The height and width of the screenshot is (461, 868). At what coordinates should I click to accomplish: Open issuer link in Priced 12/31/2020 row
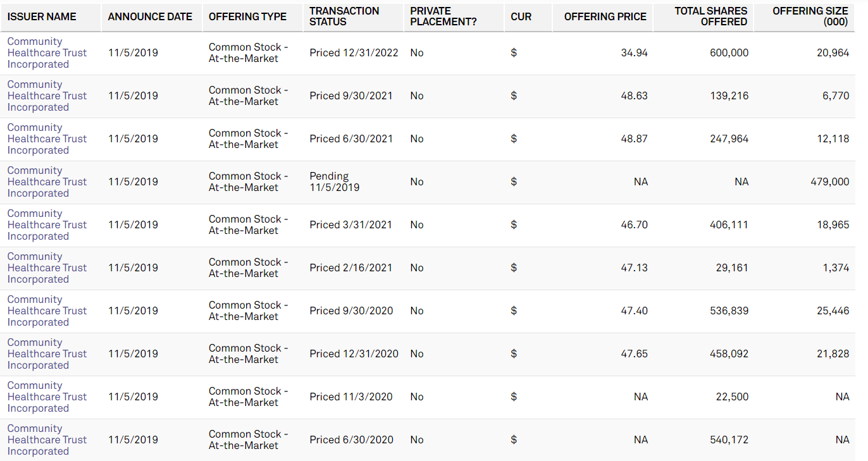coord(47,354)
